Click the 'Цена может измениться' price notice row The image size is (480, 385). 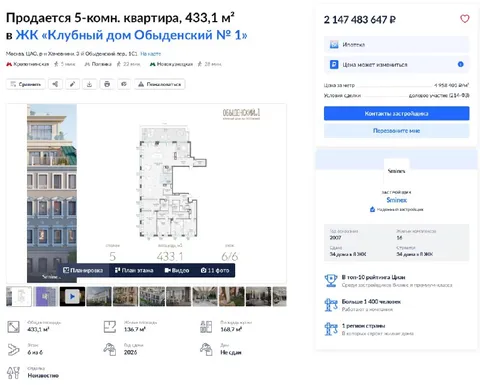point(396,64)
